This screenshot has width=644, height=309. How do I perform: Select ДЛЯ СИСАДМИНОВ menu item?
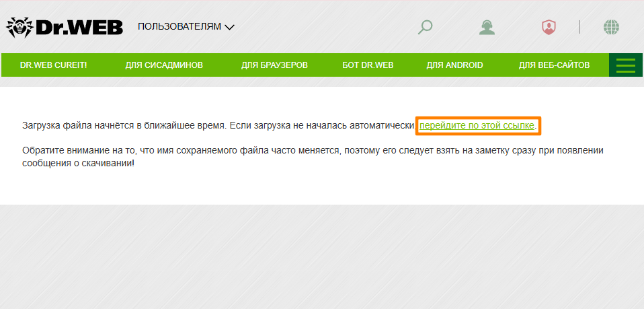click(164, 65)
